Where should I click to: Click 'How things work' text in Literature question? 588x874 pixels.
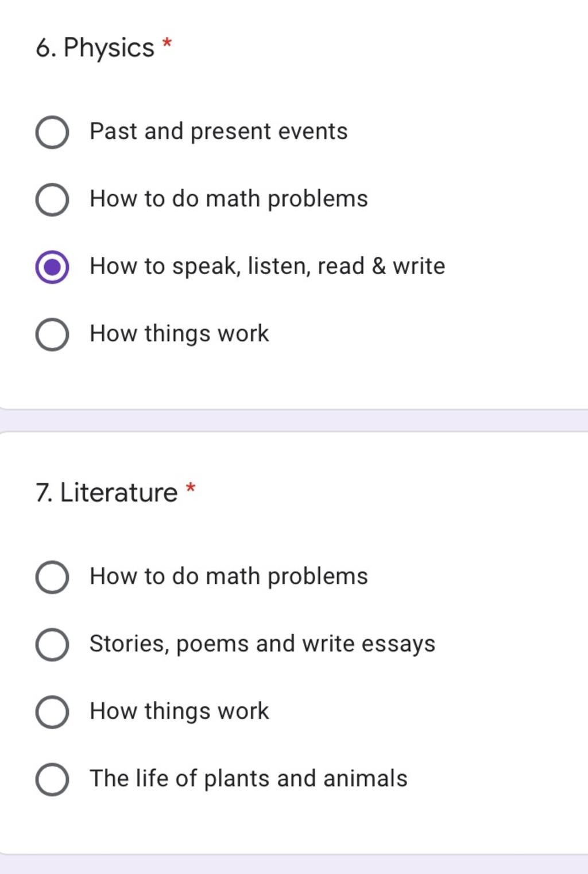point(179,711)
